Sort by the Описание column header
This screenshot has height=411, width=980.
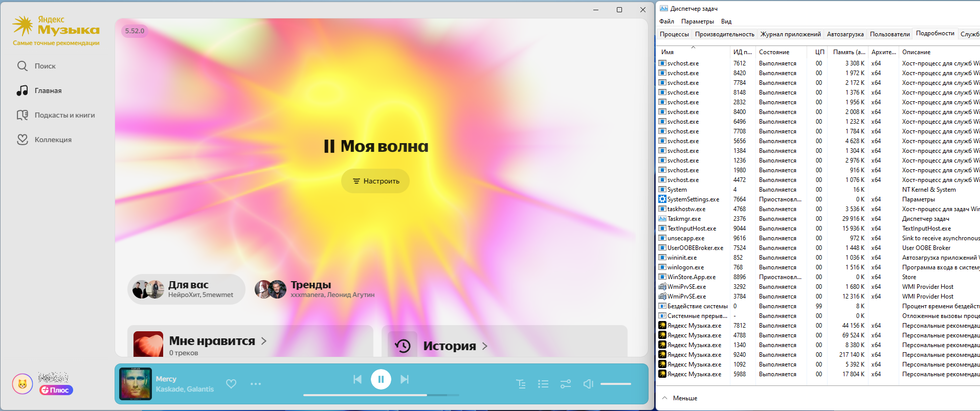pyautogui.click(x=940, y=52)
